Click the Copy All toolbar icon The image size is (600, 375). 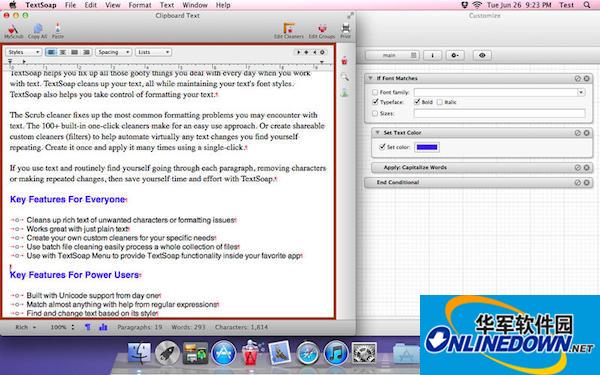click(x=37, y=31)
